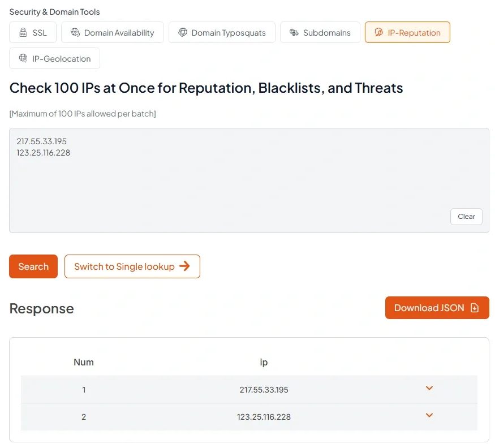Open the SSL tab label
Screen dimensions: 495x448
coord(40,32)
